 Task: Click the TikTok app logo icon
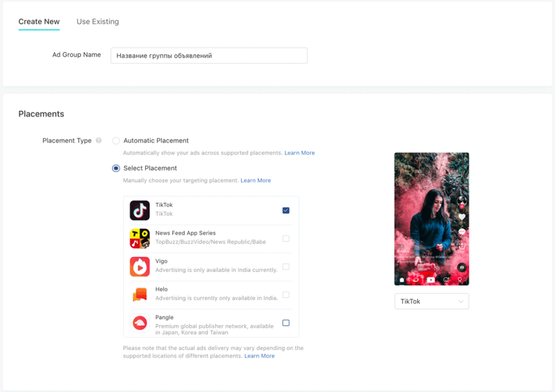[139, 210]
